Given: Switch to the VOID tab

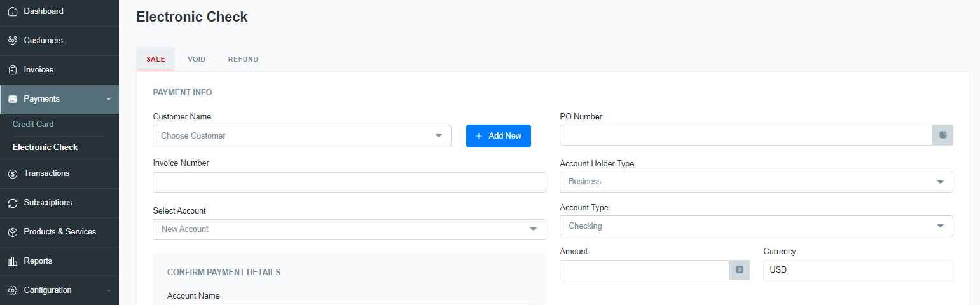Looking at the screenshot, I should click(197, 59).
